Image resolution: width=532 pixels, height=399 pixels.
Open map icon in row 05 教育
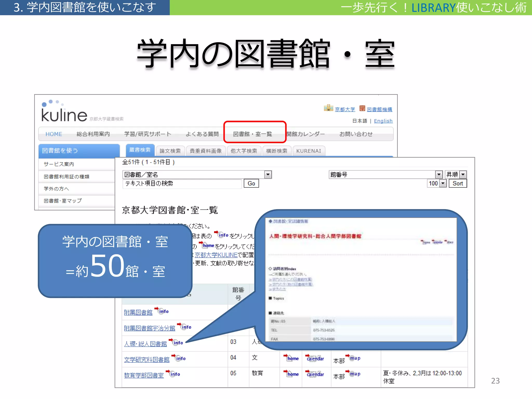pyautogui.click(x=353, y=373)
